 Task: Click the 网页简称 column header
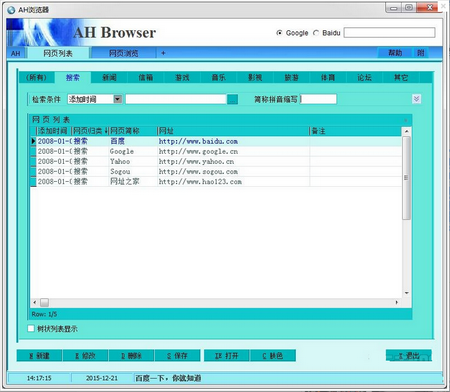133,131
